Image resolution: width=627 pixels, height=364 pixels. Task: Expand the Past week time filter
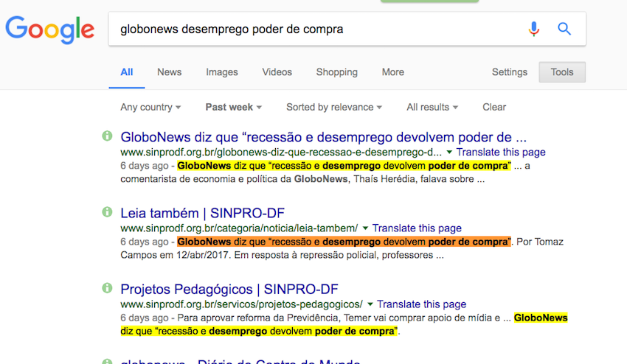click(x=233, y=107)
